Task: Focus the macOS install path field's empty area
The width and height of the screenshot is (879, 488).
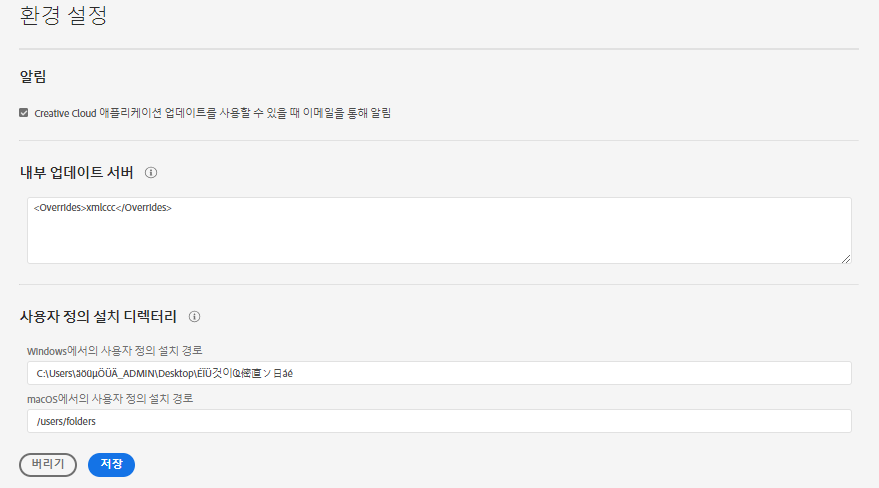Action: pyautogui.click(x=500, y=421)
